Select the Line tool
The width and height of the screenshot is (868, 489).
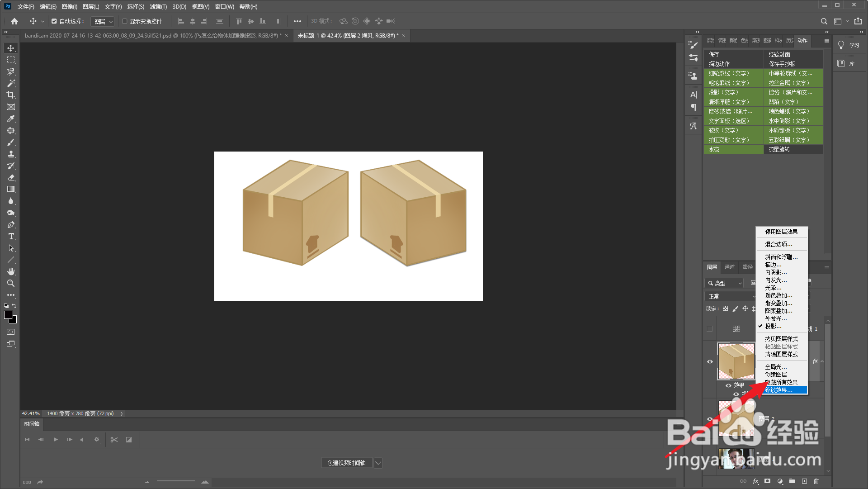pyautogui.click(x=11, y=260)
